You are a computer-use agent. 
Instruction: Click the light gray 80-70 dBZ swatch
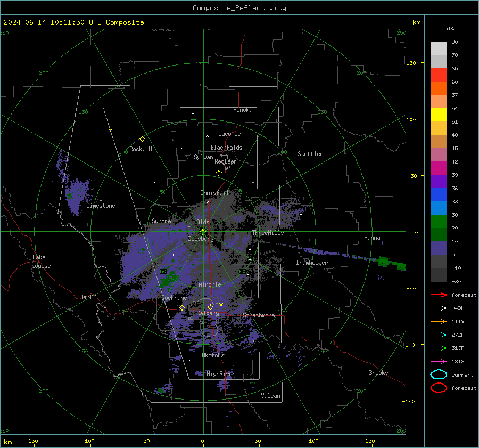(x=439, y=48)
